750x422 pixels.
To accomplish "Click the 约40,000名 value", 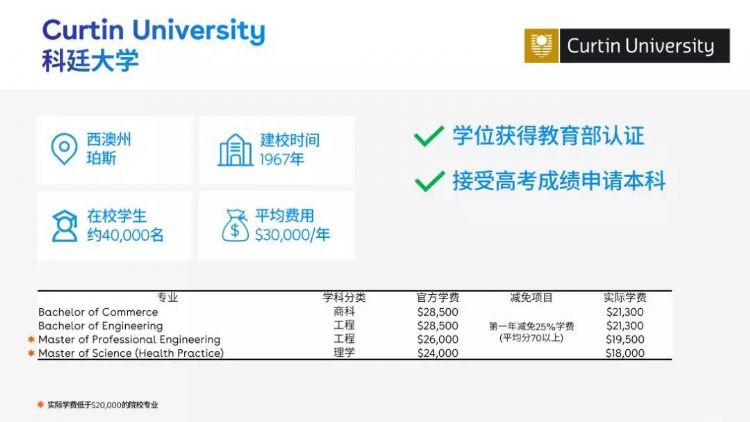I will point(125,235).
